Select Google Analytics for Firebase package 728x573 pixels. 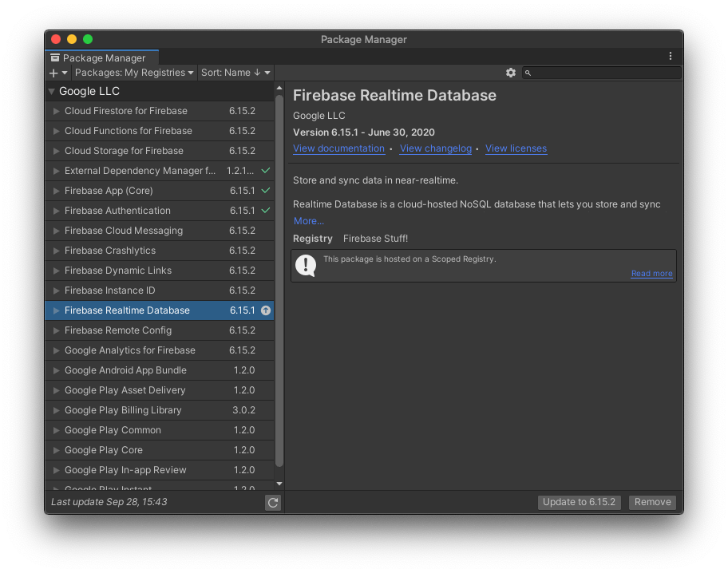tap(160, 350)
